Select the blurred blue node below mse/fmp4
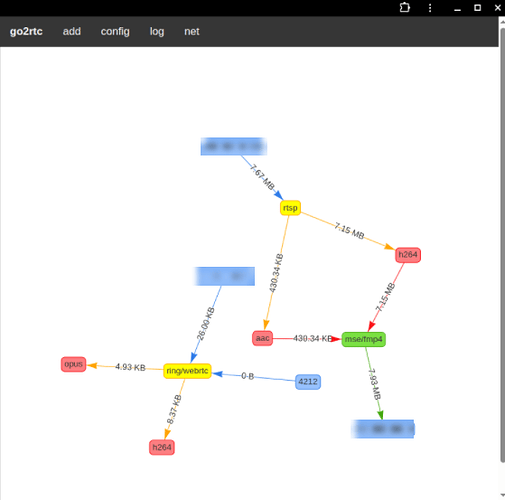The image size is (505, 500). click(383, 429)
